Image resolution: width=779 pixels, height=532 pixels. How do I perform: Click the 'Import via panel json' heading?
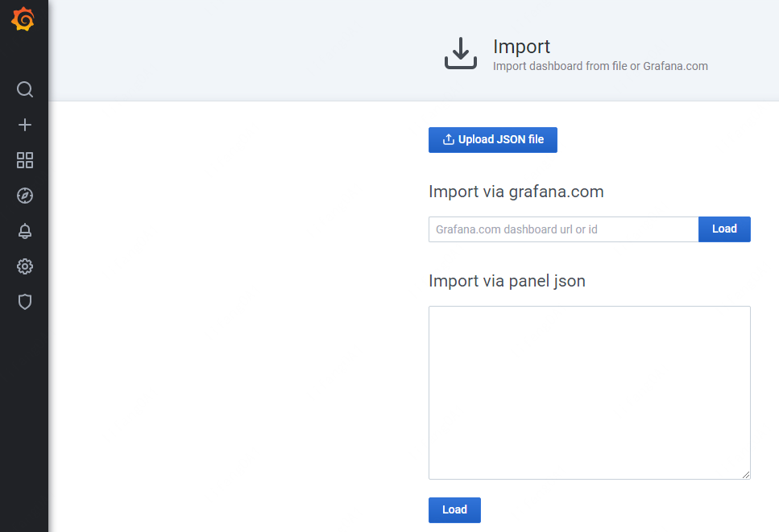tap(507, 281)
